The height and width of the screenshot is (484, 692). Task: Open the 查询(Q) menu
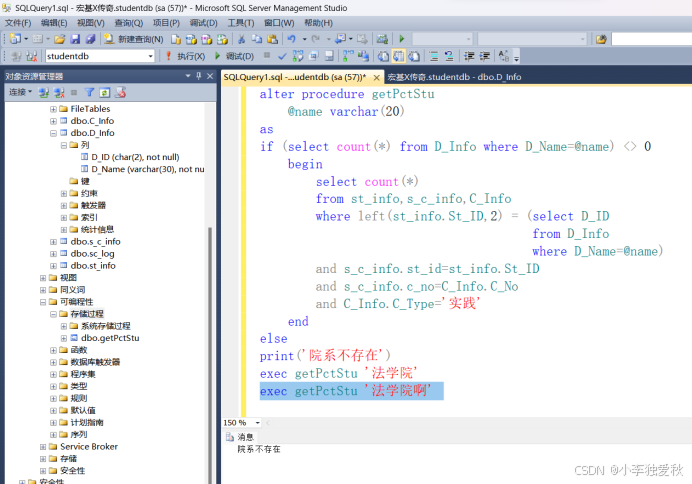point(128,23)
